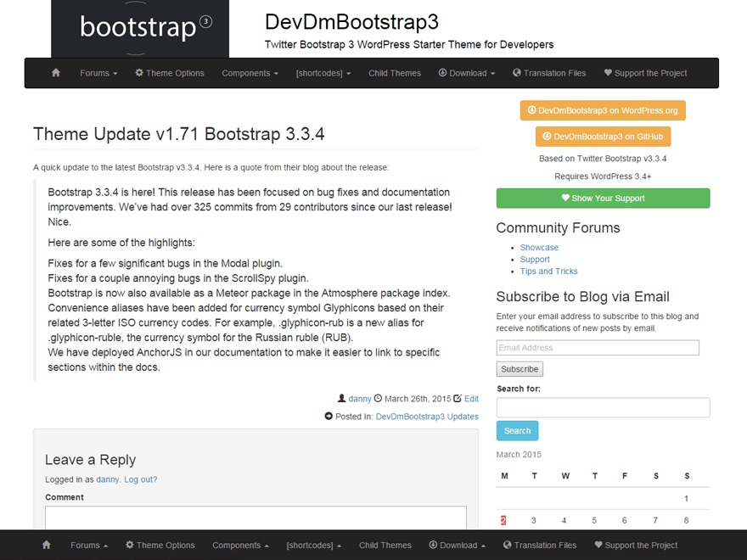Click calendar date 8 in March 2015
The height and width of the screenshot is (560, 747).
pyautogui.click(x=686, y=520)
